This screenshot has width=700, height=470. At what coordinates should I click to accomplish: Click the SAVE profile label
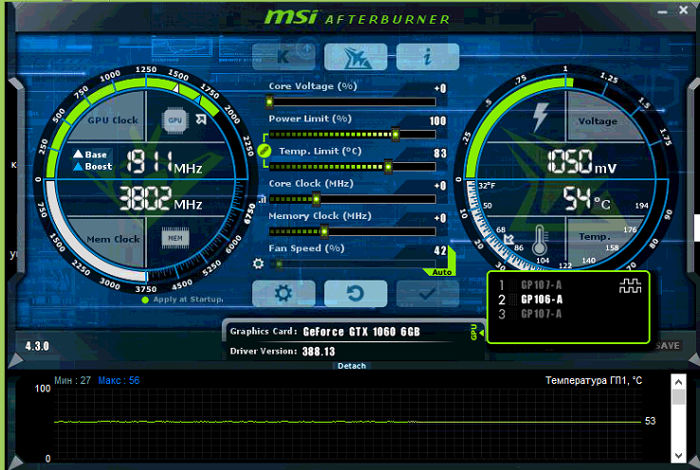point(668,345)
